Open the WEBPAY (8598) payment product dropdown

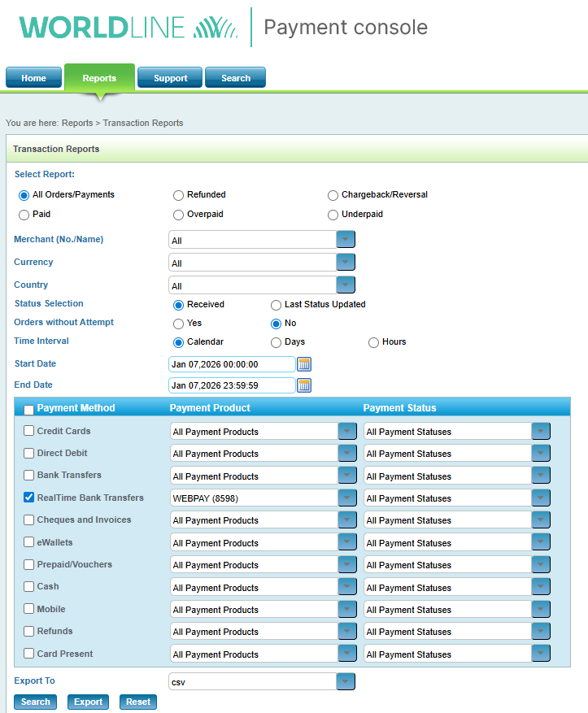347,498
